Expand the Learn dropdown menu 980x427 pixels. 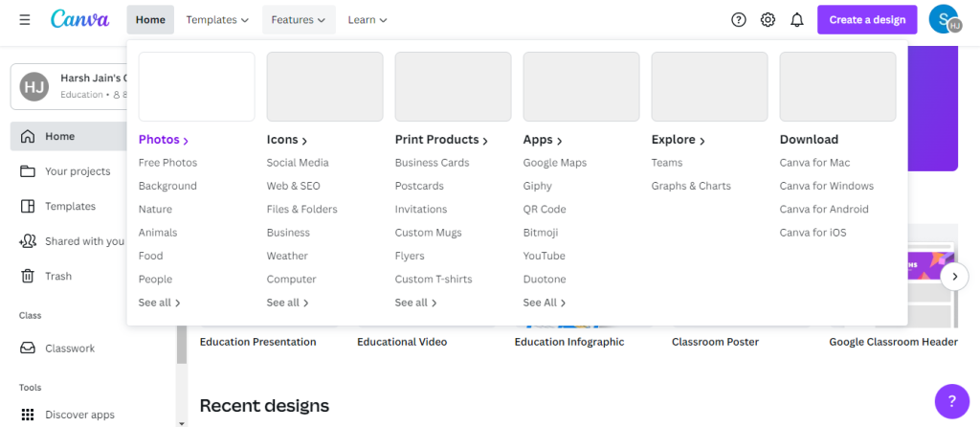pyautogui.click(x=367, y=19)
